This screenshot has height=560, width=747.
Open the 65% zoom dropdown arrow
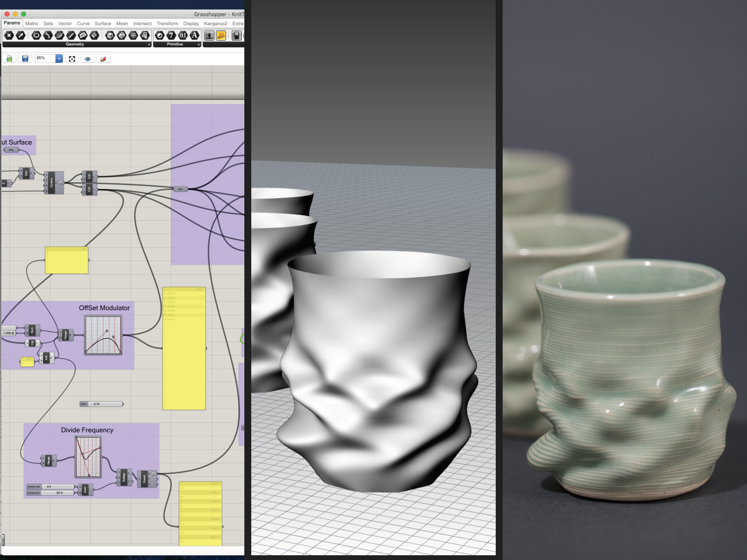pos(59,59)
